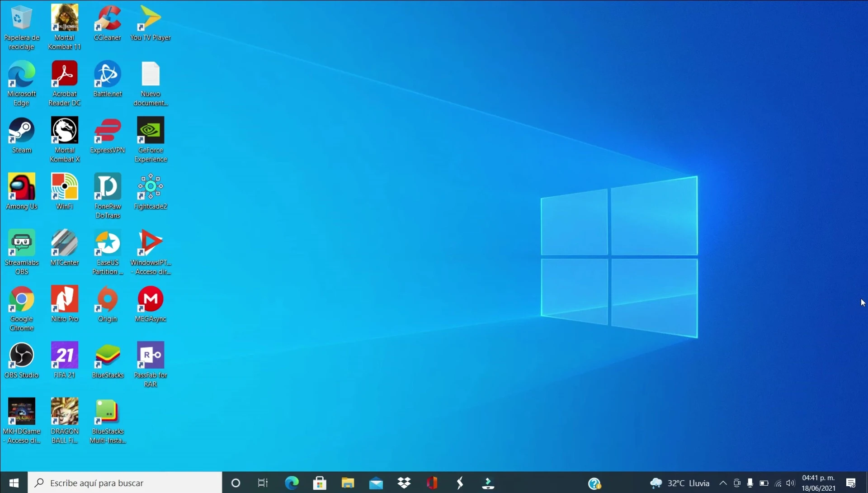Open the Papelera de reciclaje icon
The width and height of the screenshot is (868, 493).
pyautogui.click(x=22, y=27)
